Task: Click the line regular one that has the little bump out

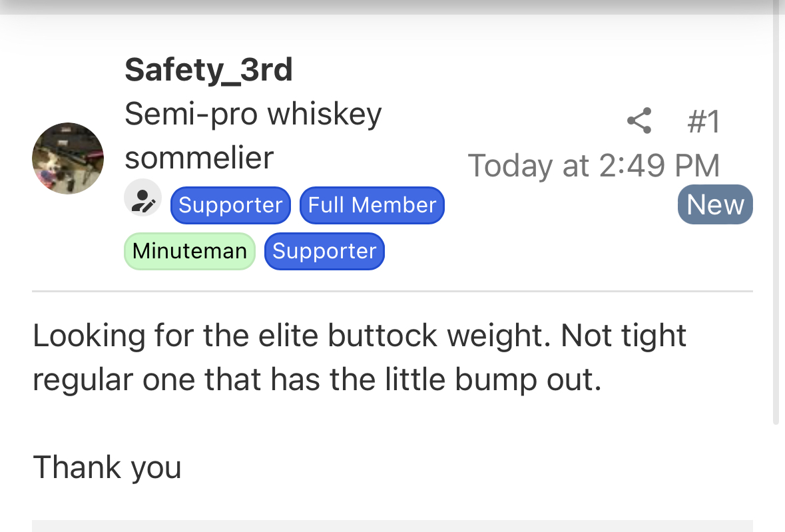Action: [317, 380]
